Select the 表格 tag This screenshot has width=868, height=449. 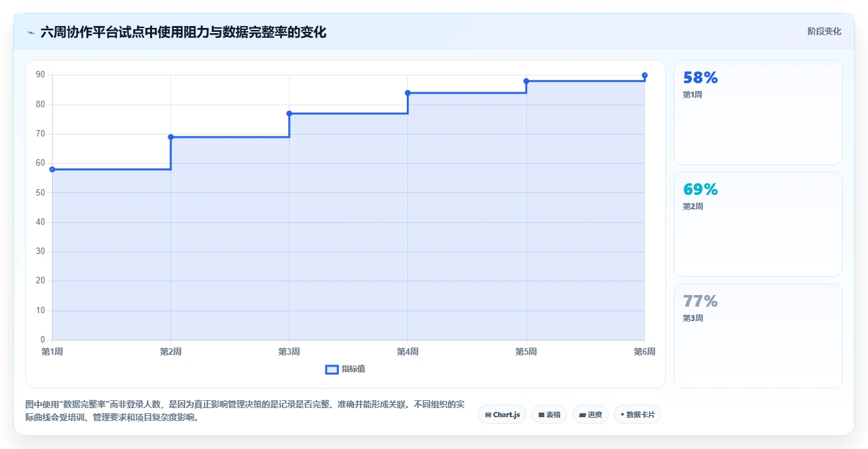point(549,415)
